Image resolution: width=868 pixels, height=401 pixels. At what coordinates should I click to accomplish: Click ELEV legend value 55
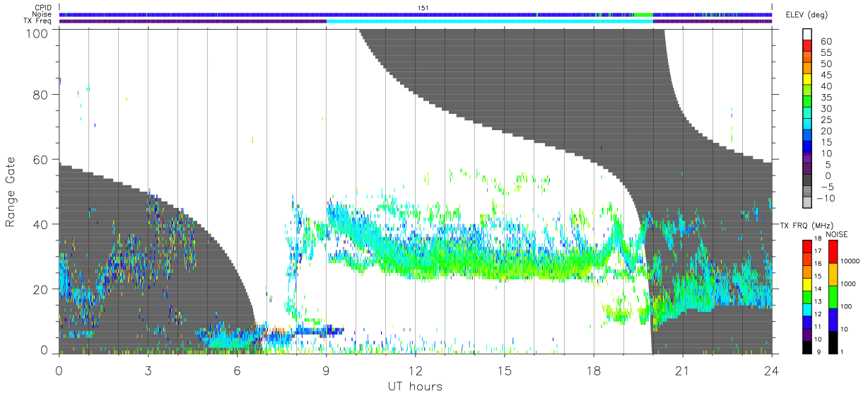825,53
